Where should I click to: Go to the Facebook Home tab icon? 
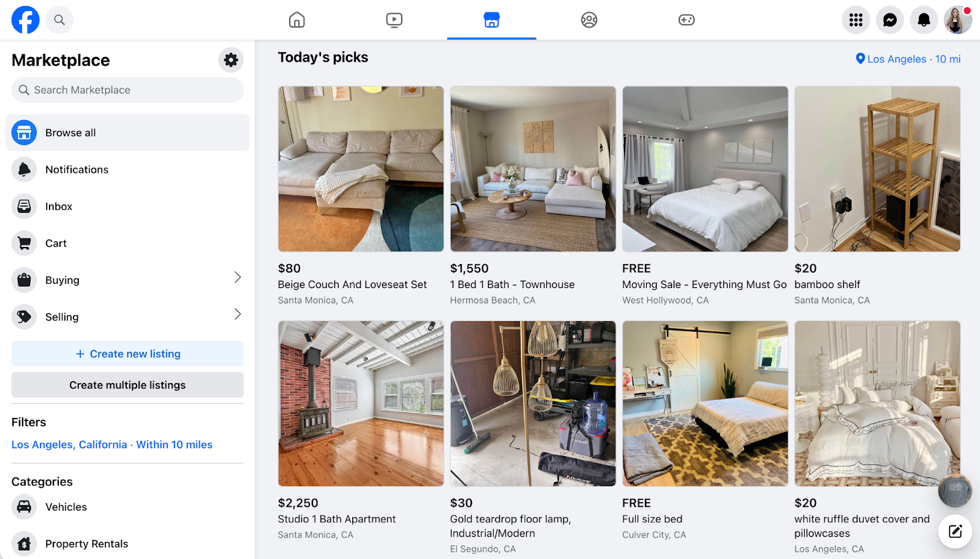click(x=296, y=20)
